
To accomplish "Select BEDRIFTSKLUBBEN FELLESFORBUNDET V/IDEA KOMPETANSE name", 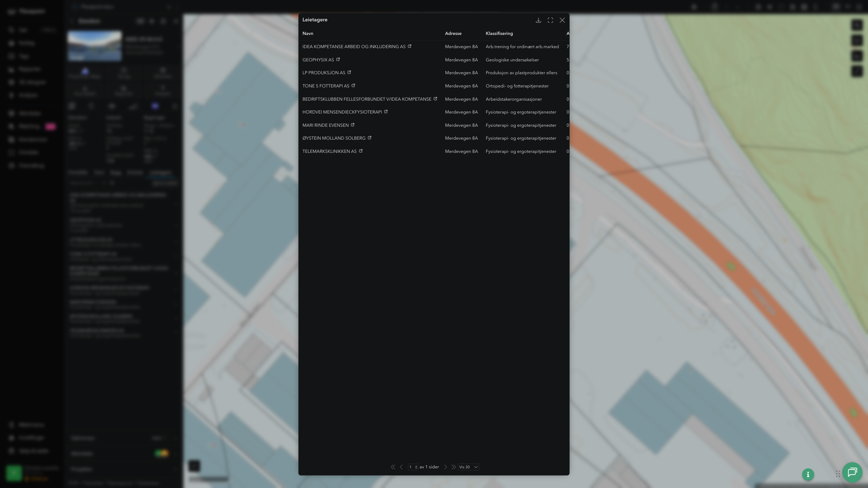I will pos(367,99).
